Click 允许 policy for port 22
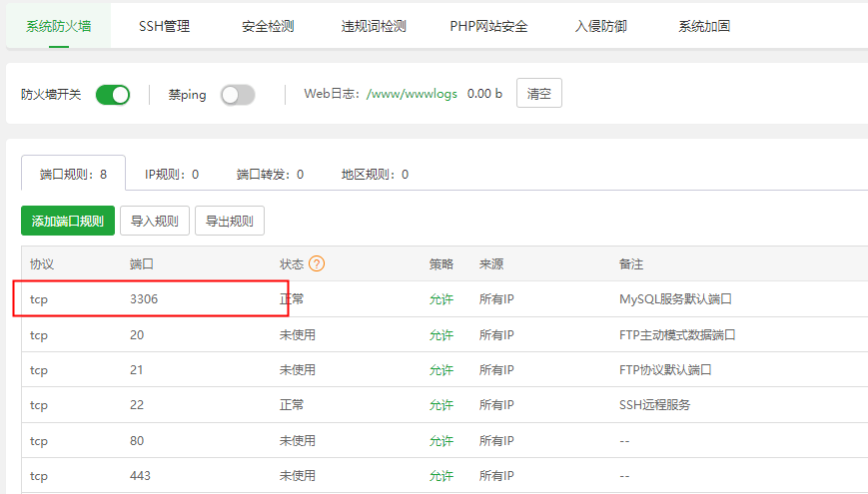The image size is (868, 494). (x=441, y=405)
